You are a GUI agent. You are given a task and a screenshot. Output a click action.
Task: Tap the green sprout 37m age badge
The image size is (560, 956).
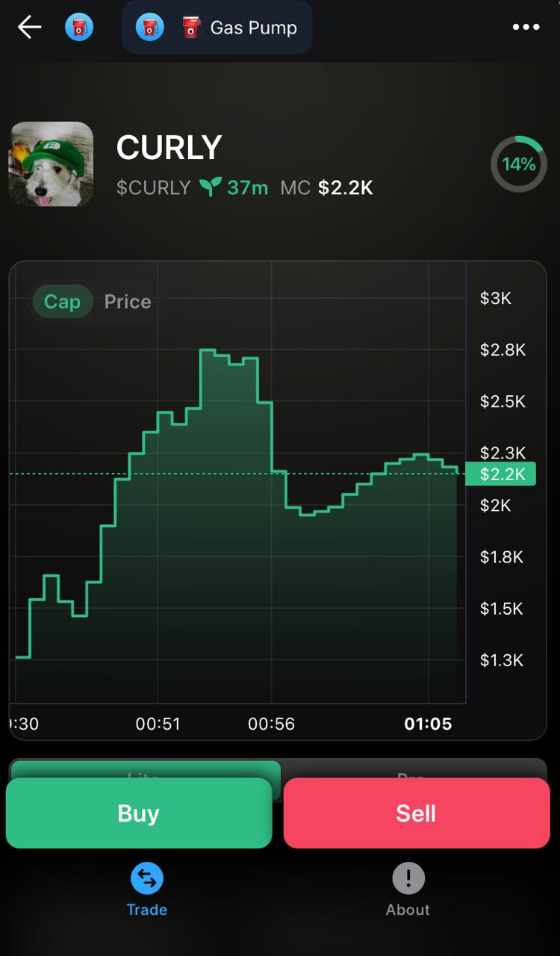(x=234, y=187)
